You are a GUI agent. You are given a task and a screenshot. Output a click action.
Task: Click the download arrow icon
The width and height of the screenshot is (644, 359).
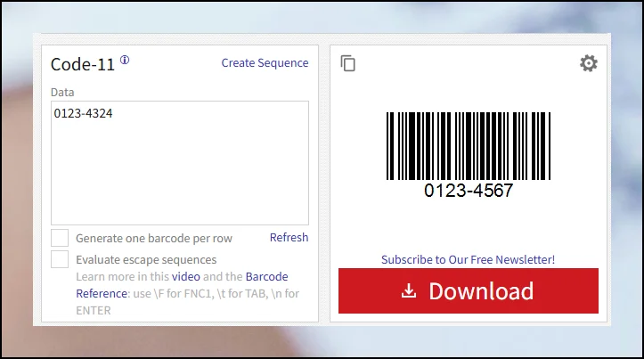point(409,291)
